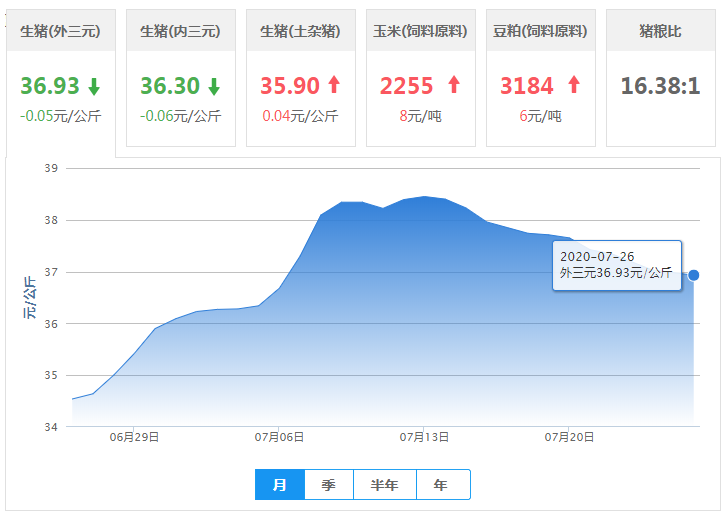Switch chart range to 季

pos(328,485)
